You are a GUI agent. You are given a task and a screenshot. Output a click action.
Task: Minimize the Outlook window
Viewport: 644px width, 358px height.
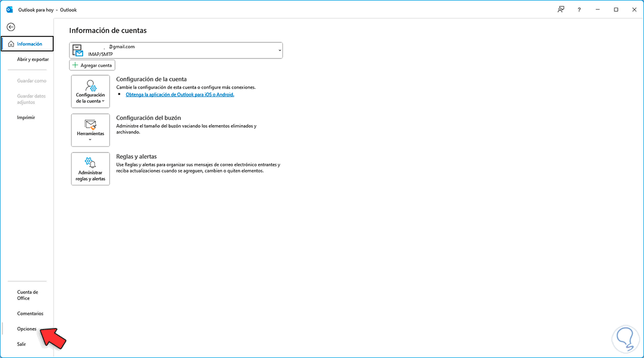597,9
